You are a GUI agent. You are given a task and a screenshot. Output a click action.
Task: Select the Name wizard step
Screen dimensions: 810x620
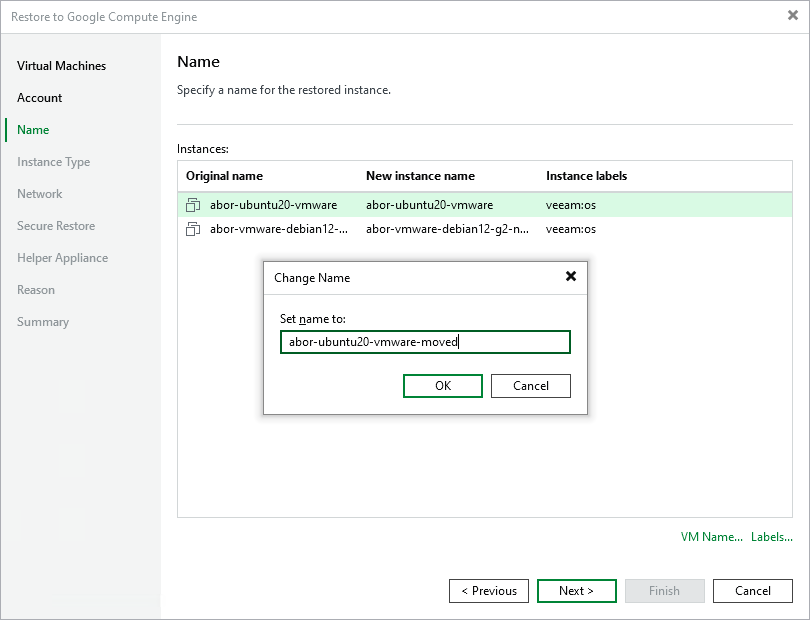[x=33, y=130]
